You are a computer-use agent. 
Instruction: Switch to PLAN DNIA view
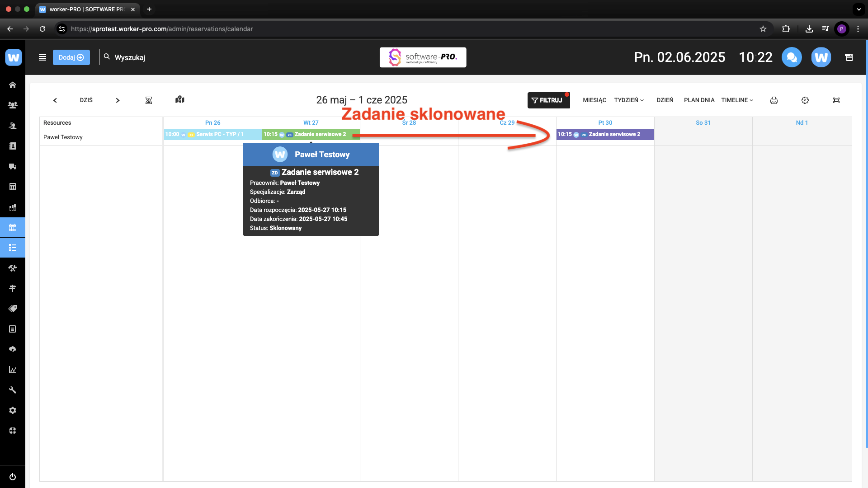click(x=699, y=100)
